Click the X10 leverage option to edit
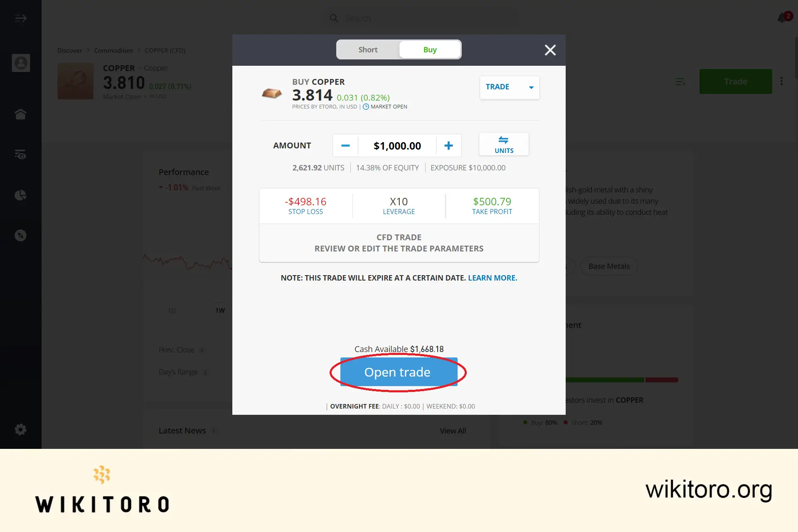 pyautogui.click(x=399, y=205)
